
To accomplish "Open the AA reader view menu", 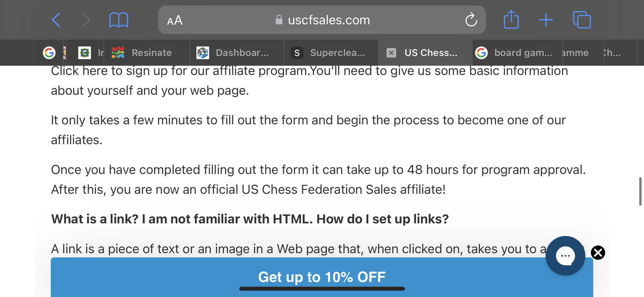I will 175,20.
